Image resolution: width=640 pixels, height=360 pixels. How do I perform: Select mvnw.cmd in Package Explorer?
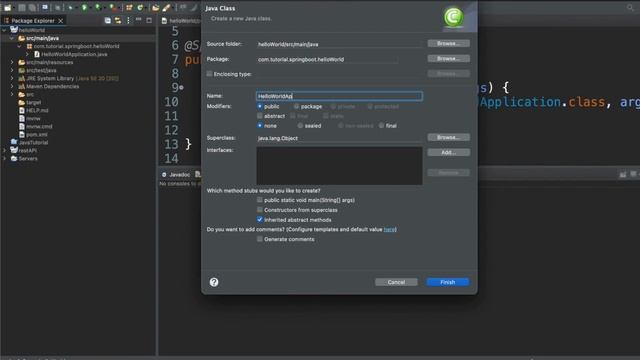pyautogui.click(x=39, y=126)
